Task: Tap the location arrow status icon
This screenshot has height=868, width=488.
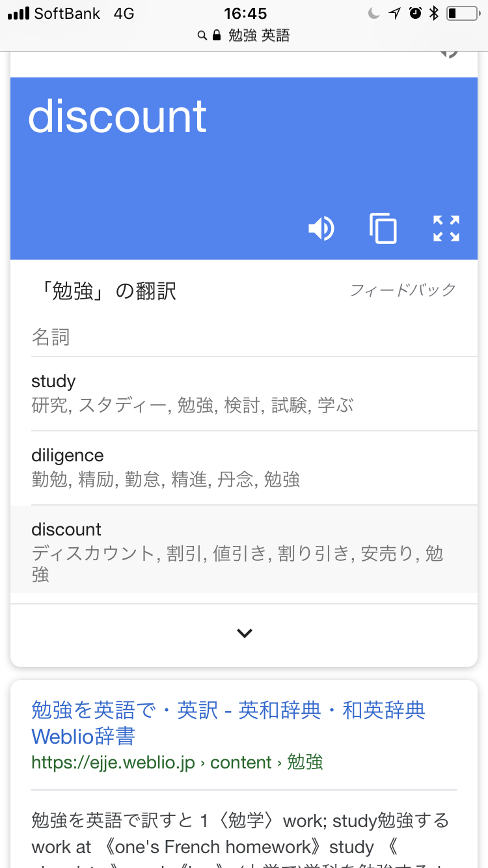Action: (x=394, y=13)
